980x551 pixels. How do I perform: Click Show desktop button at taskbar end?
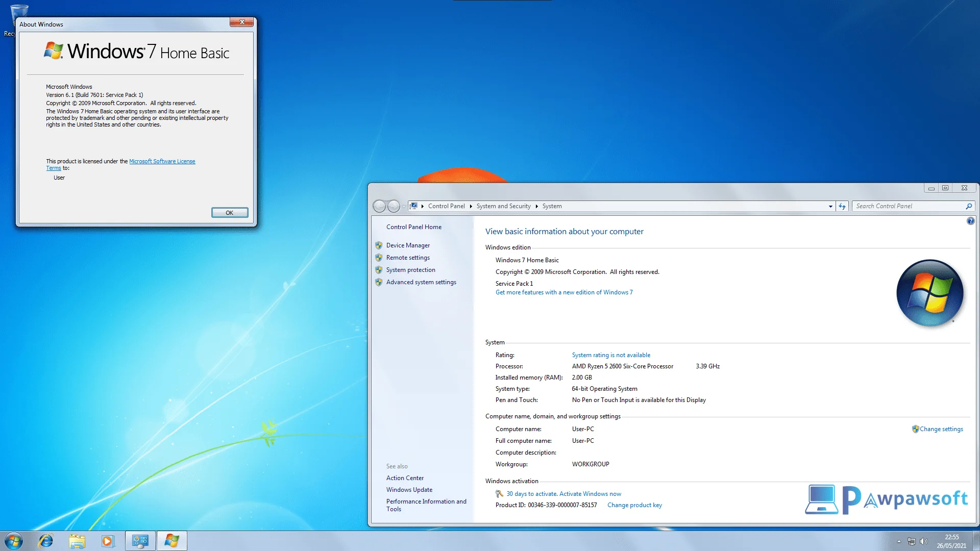click(976, 541)
